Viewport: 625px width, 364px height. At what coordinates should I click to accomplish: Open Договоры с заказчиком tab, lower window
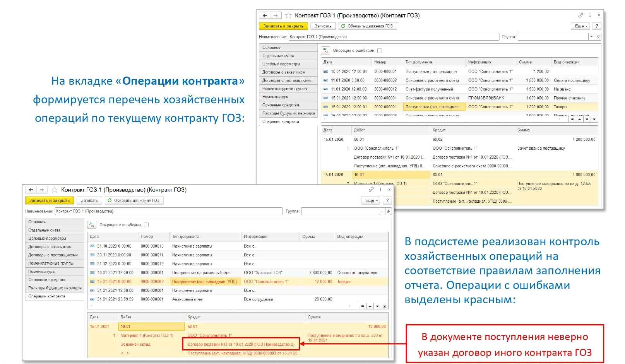coord(55,246)
